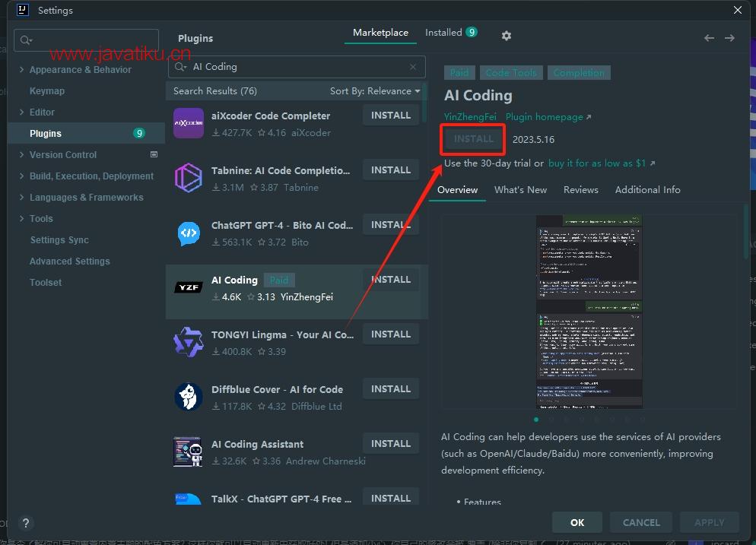Select the TONGYI Lingma plugin icon
756x545 pixels.
pyautogui.click(x=188, y=342)
